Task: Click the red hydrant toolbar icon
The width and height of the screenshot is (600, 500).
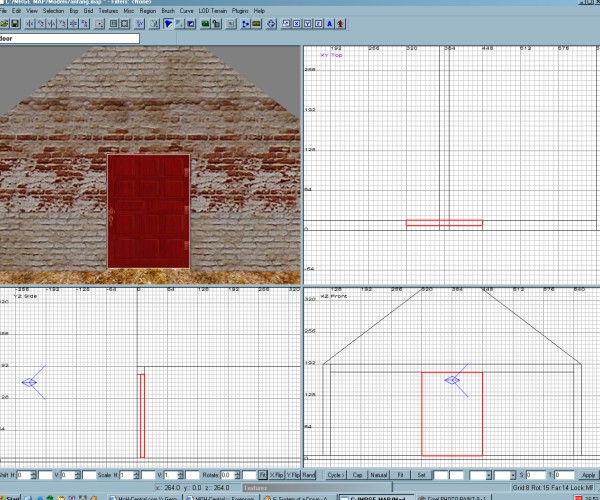Action: point(341,24)
